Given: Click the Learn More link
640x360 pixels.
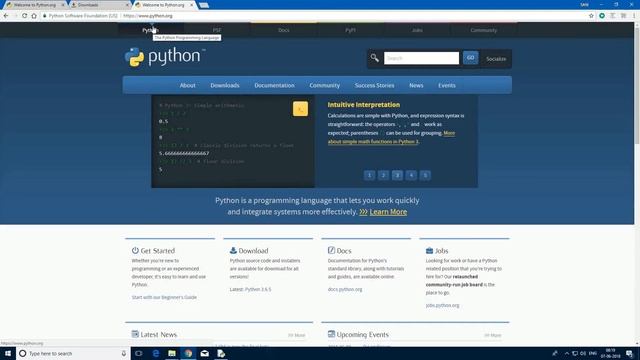Looking at the screenshot, I should [x=388, y=212].
